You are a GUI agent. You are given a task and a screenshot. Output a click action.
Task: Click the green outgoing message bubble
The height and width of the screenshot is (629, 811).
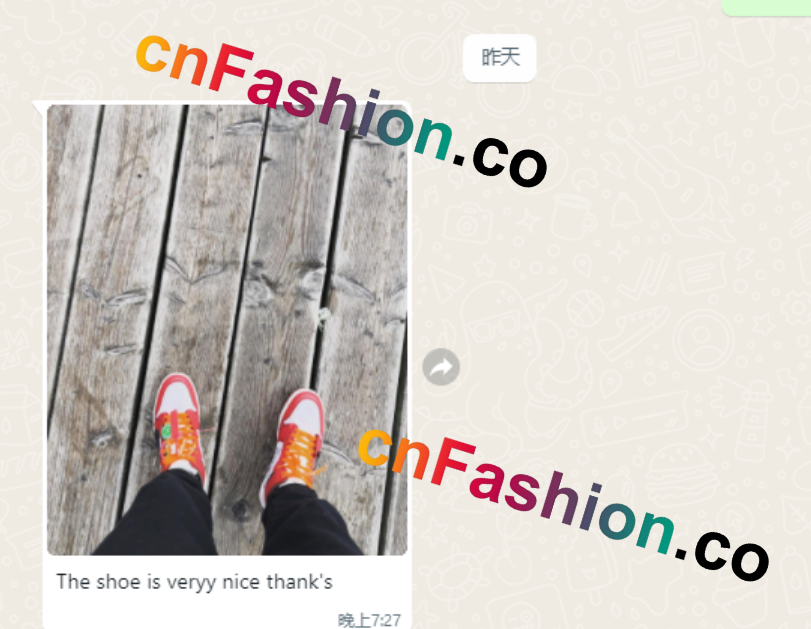tap(767, 7)
